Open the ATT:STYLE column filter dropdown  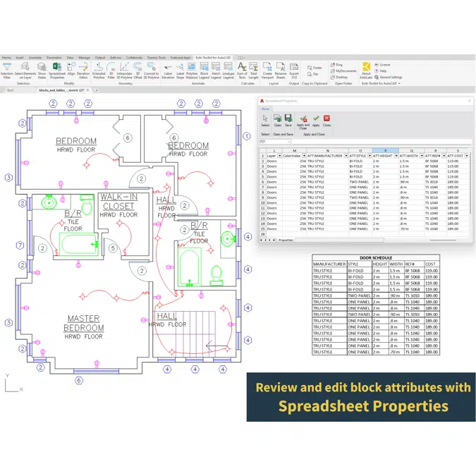[x=370, y=156]
